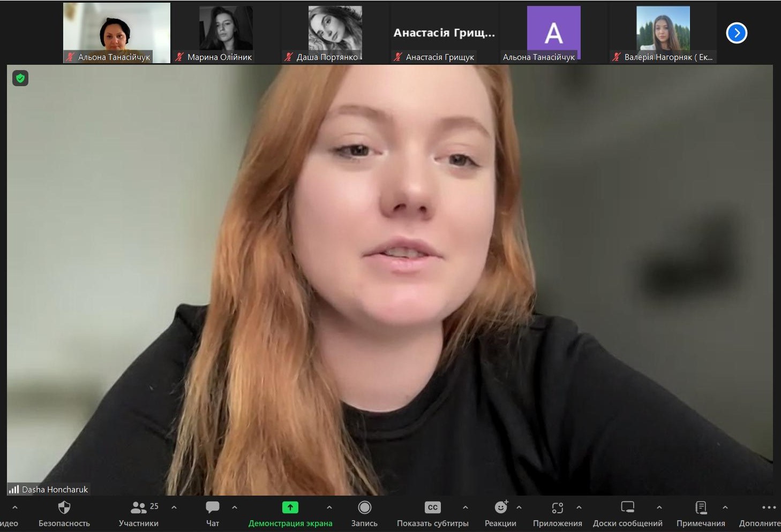This screenshot has width=781, height=532.
Task: Expand the arrow next to Чат
Action: coord(235,507)
